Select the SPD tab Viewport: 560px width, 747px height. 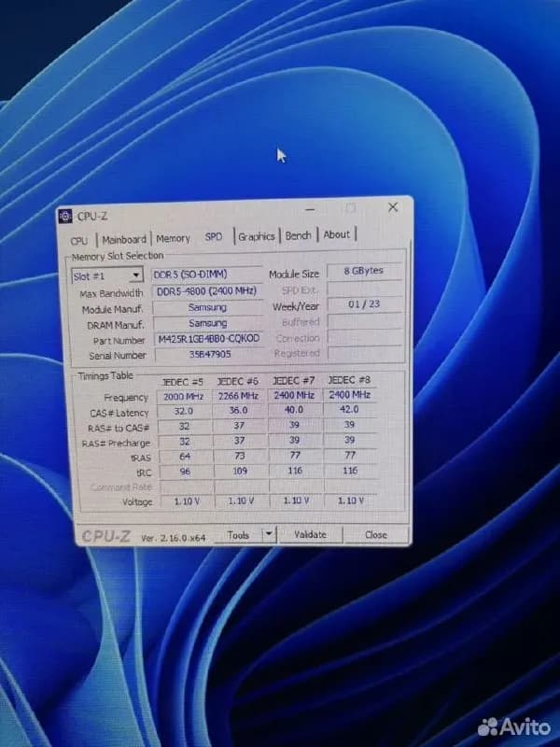pyautogui.click(x=214, y=236)
